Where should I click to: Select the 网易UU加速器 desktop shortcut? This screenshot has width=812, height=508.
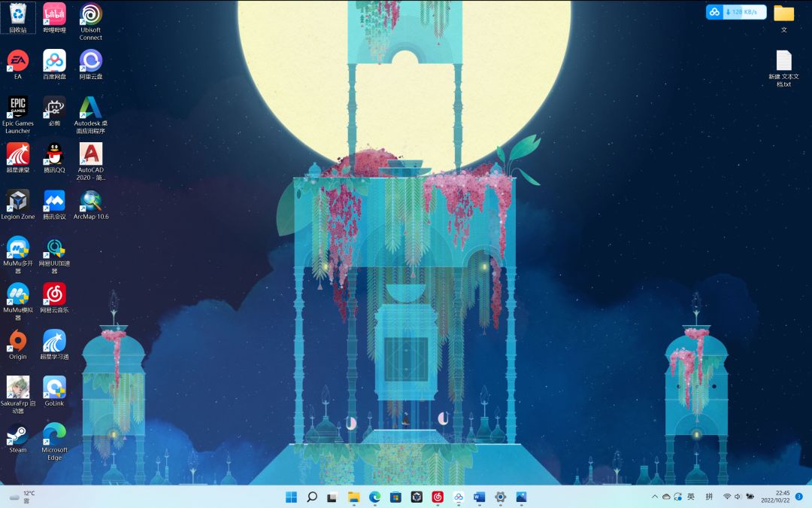[x=54, y=255]
